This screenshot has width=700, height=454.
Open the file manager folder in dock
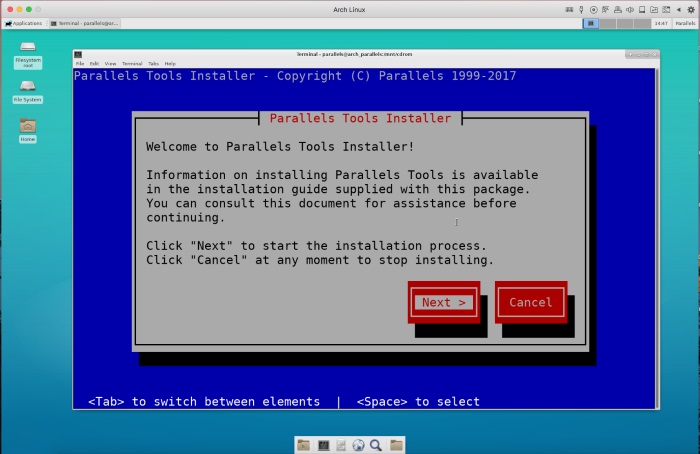(x=304, y=445)
